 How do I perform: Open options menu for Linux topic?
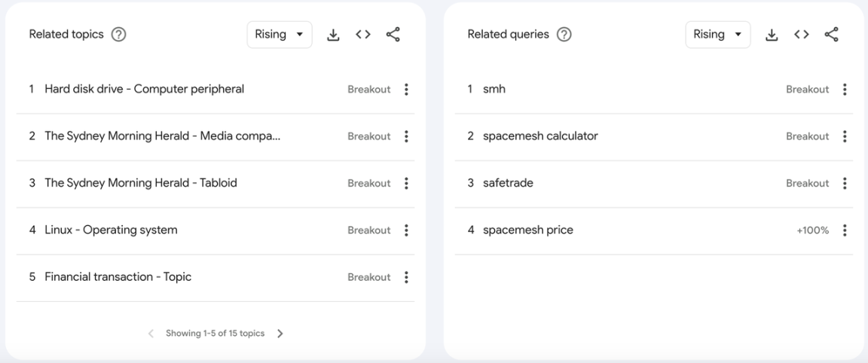click(406, 230)
